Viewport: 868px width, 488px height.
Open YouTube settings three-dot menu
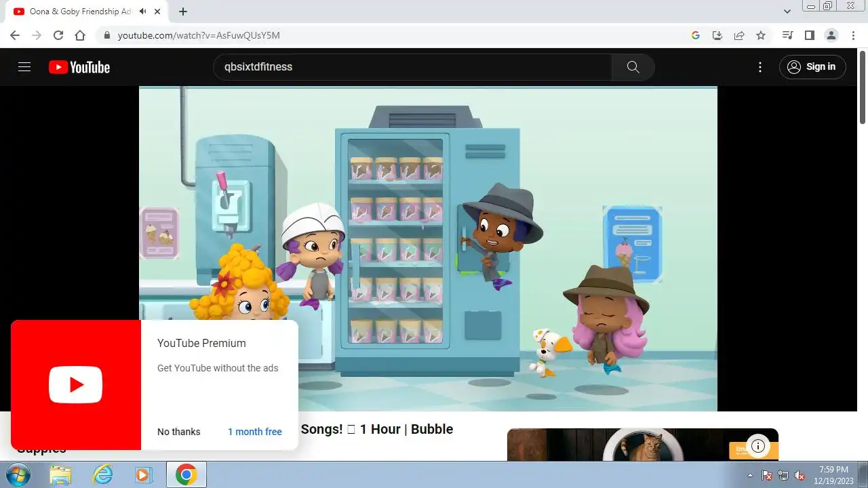760,67
